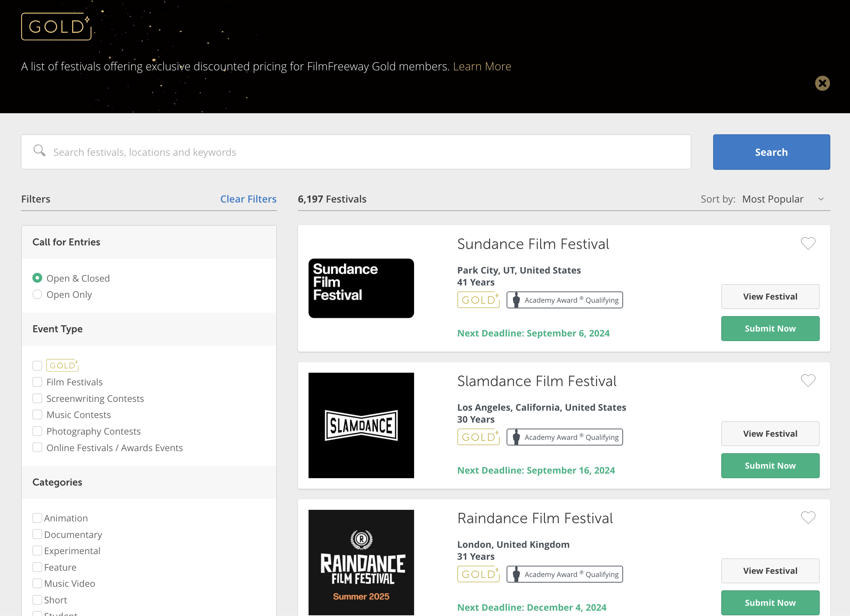The height and width of the screenshot is (616, 850).
Task: Check the Short category checkbox
Action: (x=37, y=600)
